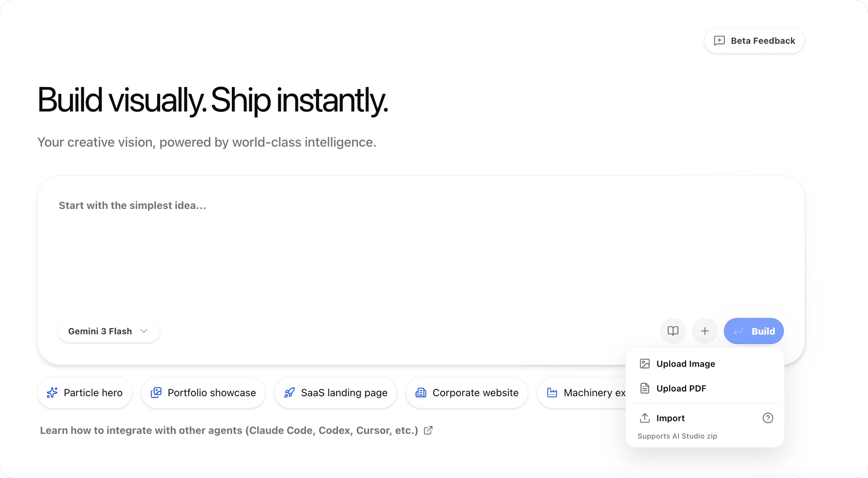This screenshot has height=478, width=868.
Task: Click the external link icon after agents text
Action: tap(428, 430)
